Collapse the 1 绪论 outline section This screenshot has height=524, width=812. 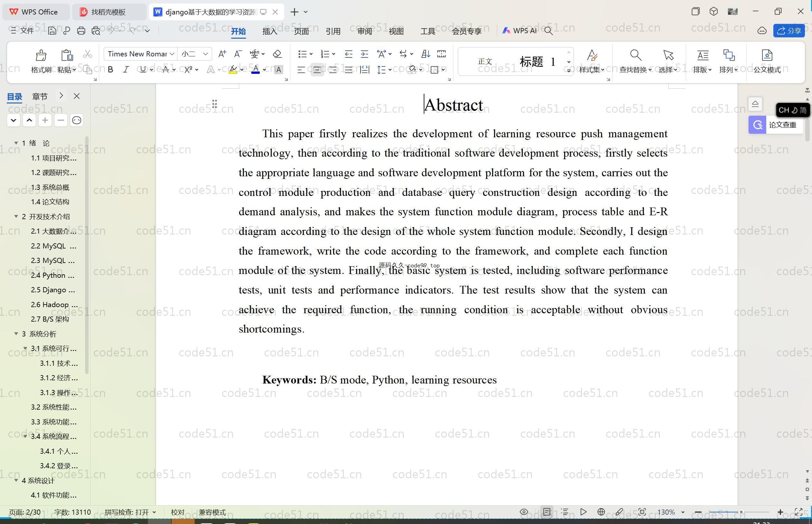tap(16, 143)
